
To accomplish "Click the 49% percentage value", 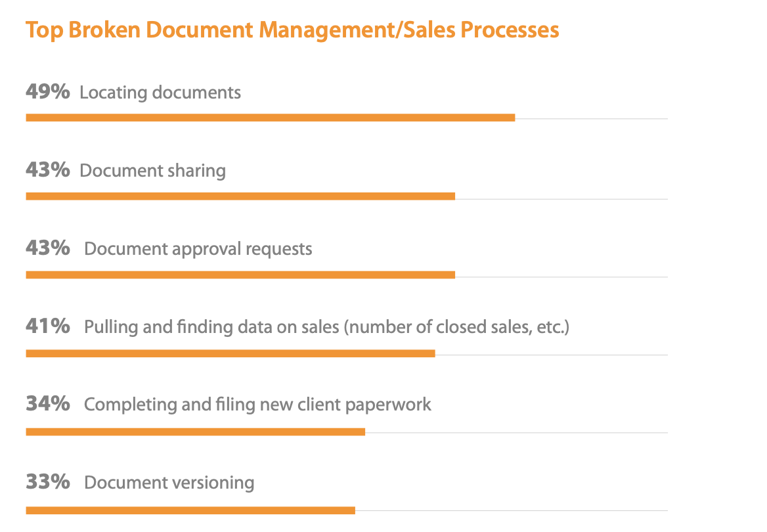I will coord(48,91).
